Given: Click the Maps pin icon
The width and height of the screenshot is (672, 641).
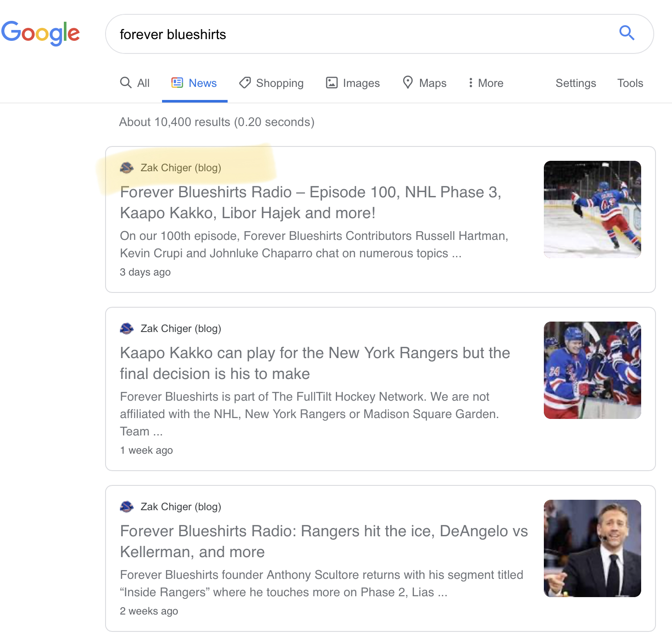Looking at the screenshot, I should [x=407, y=82].
